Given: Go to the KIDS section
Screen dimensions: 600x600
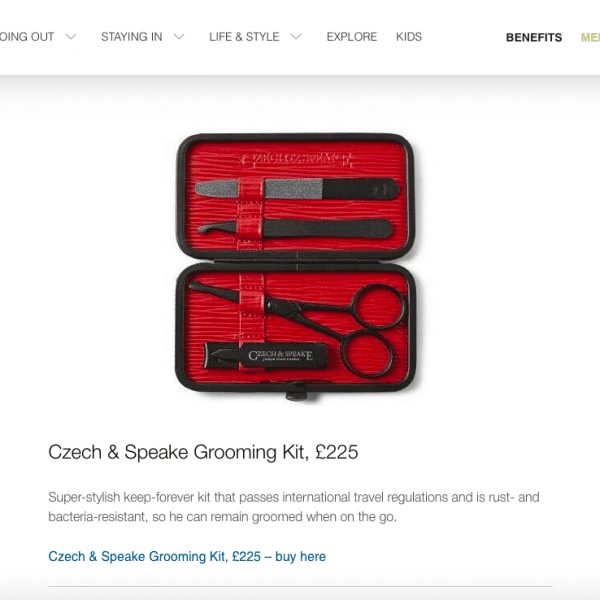Looking at the screenshot, I should tap(409, 37).
